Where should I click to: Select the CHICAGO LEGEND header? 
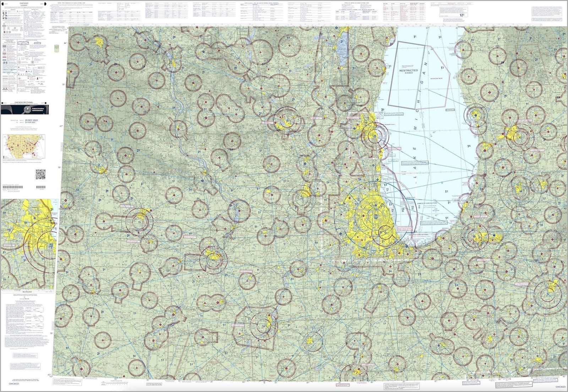pyautogui.click(x=23, y=4)
